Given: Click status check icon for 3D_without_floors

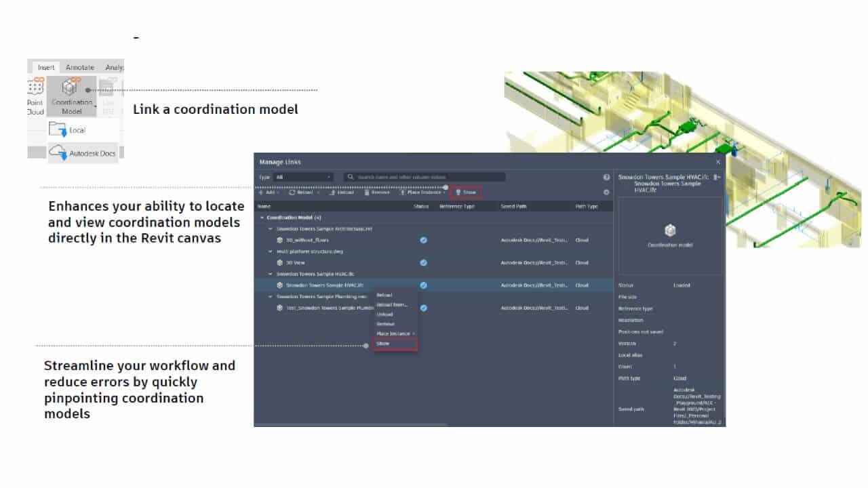Looking at the screenshot, I should click(423, 240).
